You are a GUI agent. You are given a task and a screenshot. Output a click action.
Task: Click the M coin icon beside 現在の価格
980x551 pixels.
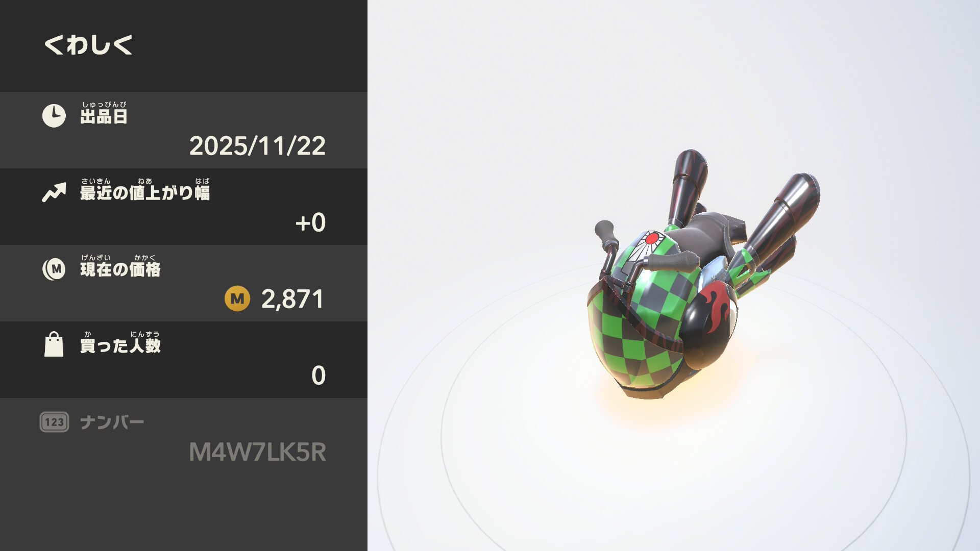(x=54, y=269)
